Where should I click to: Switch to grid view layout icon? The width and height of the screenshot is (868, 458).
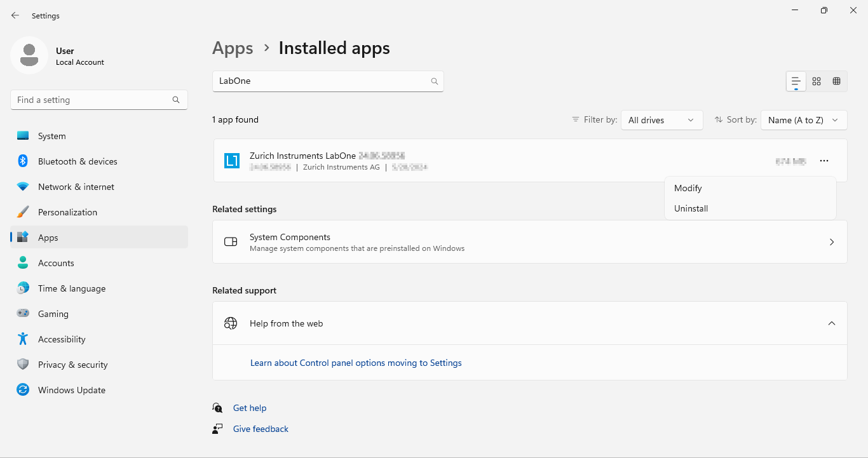tap(817, 81)
